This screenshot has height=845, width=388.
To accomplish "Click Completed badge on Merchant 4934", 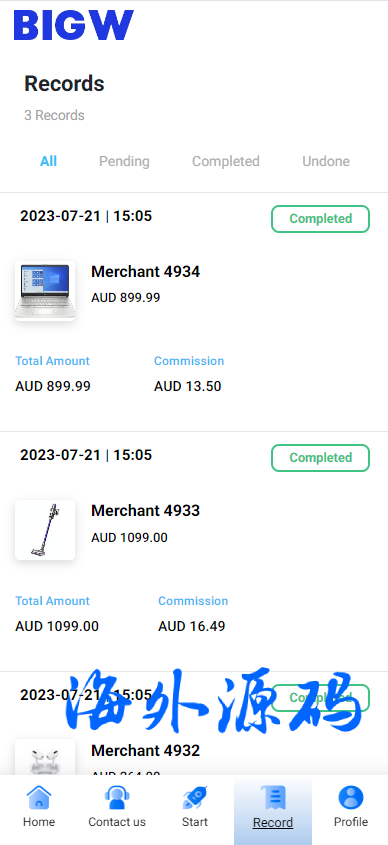I will click(x=320, y=219).
